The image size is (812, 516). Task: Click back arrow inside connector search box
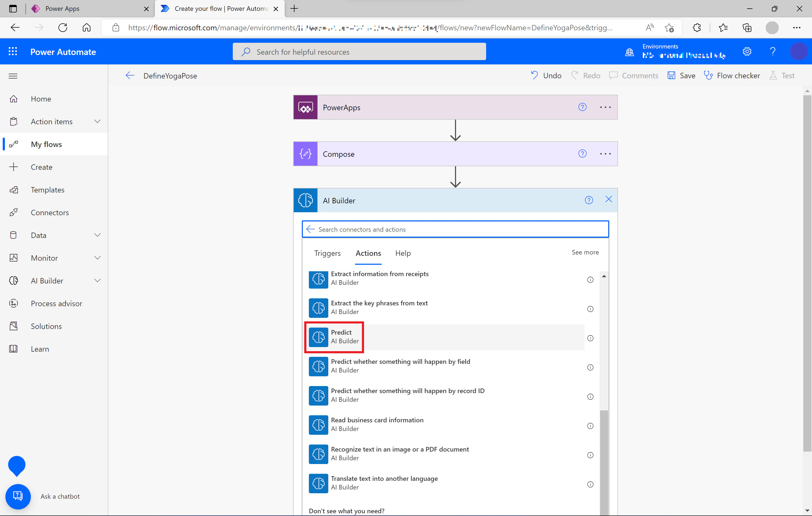click(310, 229)
